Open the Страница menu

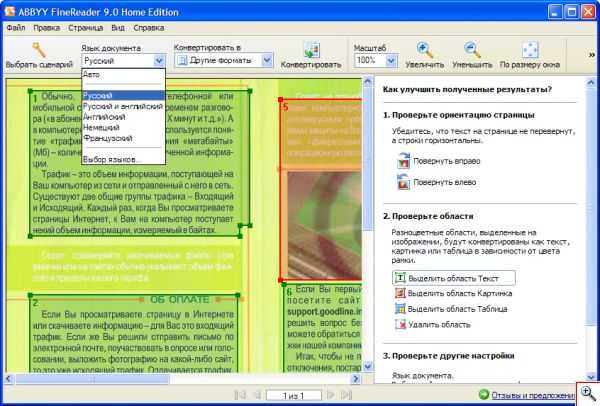[86, 28]
